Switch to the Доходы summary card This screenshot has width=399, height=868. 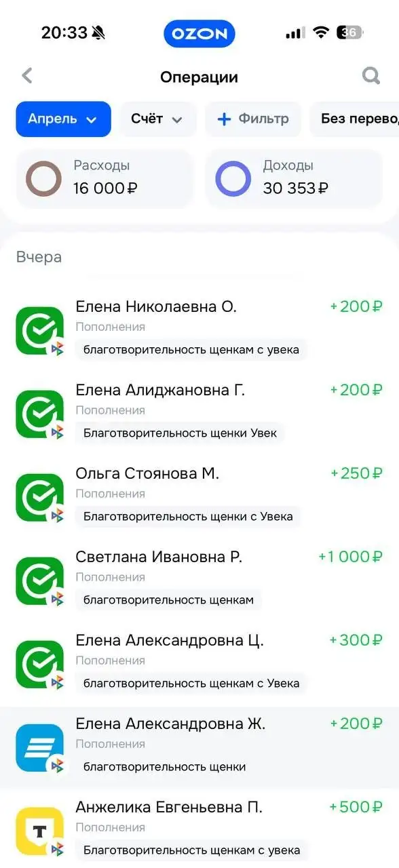(x=294, y=178)
